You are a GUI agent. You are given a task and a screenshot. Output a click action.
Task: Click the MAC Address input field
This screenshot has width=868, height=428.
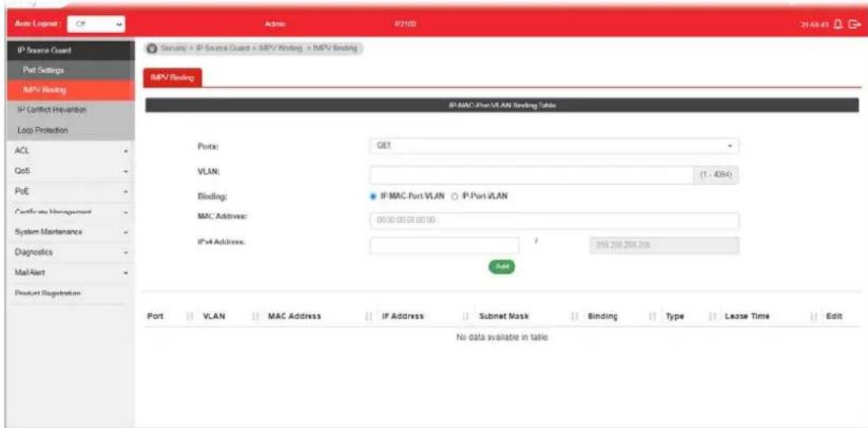pyautogui.click(x=554, y=220)
